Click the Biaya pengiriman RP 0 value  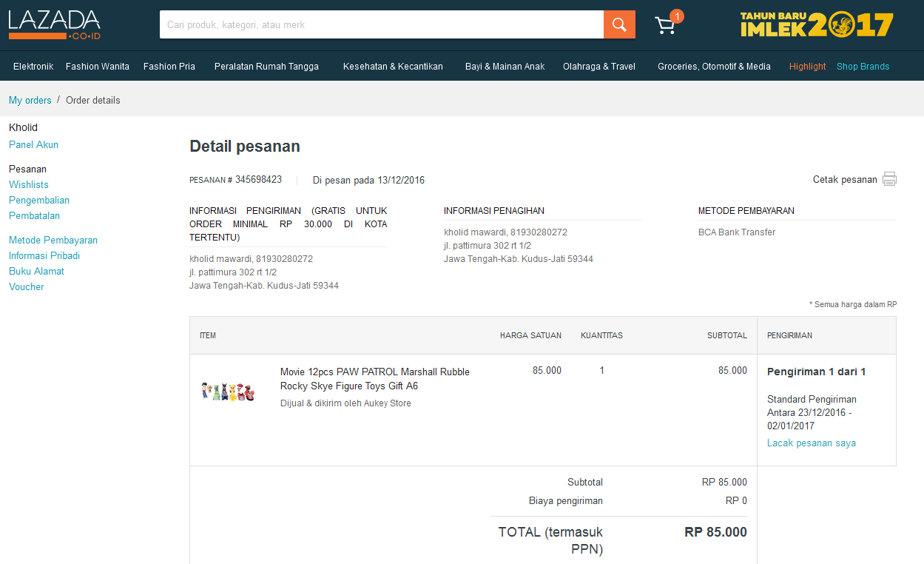(x=736, y=500)
